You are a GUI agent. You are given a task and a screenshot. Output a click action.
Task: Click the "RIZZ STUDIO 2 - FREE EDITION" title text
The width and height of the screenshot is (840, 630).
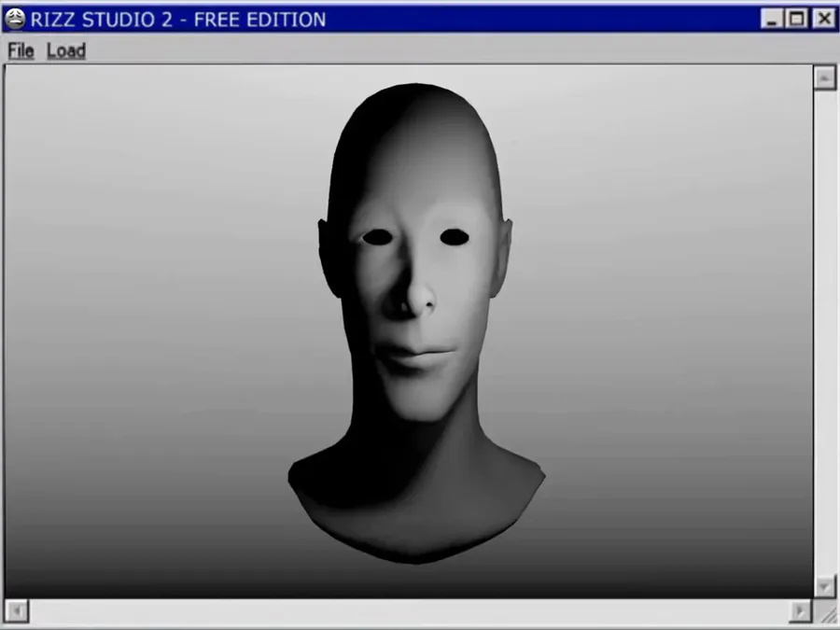click(x=178, y=20)
